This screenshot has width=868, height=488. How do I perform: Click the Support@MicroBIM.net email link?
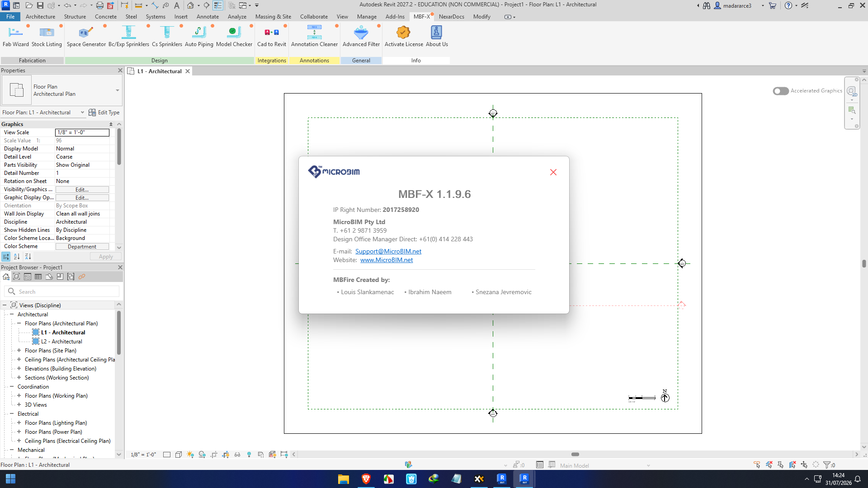pos(388,251)
